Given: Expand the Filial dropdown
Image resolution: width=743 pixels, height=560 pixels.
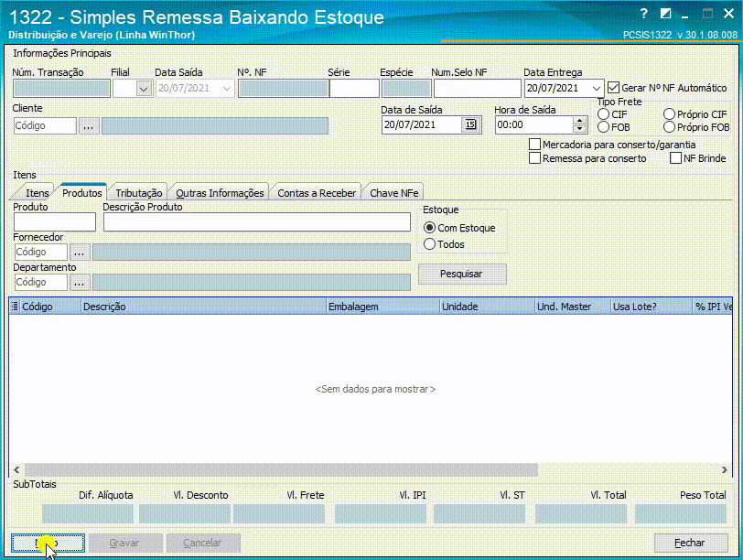Looking at the screenshot, I should 144,89.
